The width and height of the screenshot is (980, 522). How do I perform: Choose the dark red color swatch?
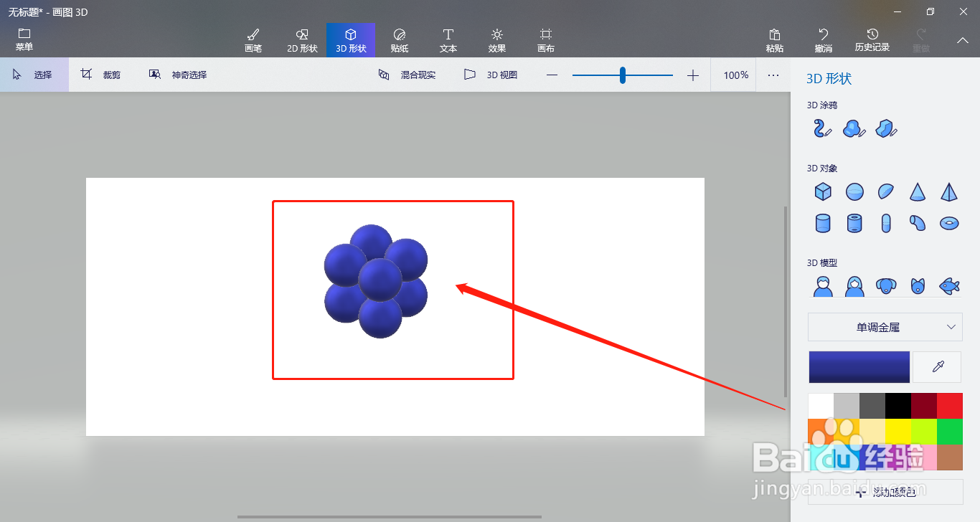tap(924, 406)
